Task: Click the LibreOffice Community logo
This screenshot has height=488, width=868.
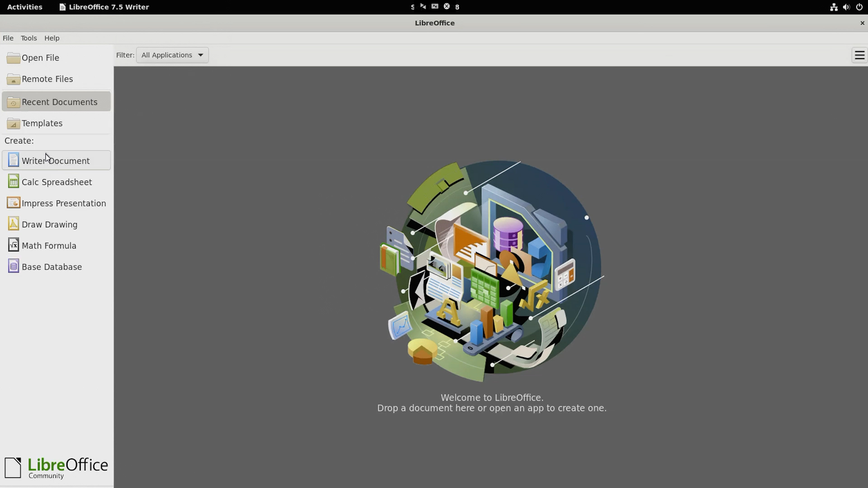Action: point(56,467)
